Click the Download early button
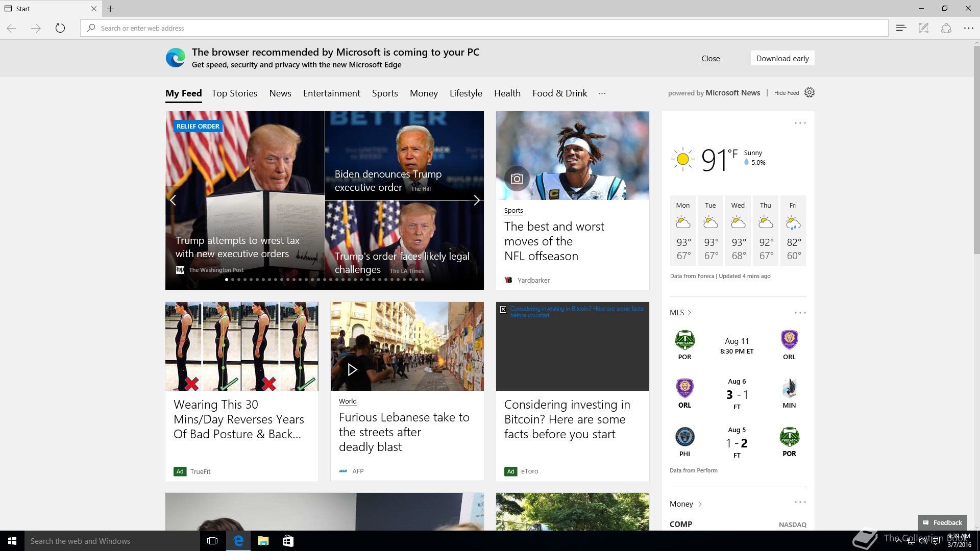980x551 pixels. (x=782, y=58)
